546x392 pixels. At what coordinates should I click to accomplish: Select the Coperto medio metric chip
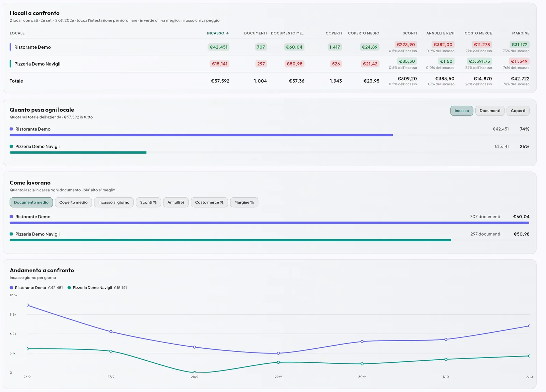(73, 202)
